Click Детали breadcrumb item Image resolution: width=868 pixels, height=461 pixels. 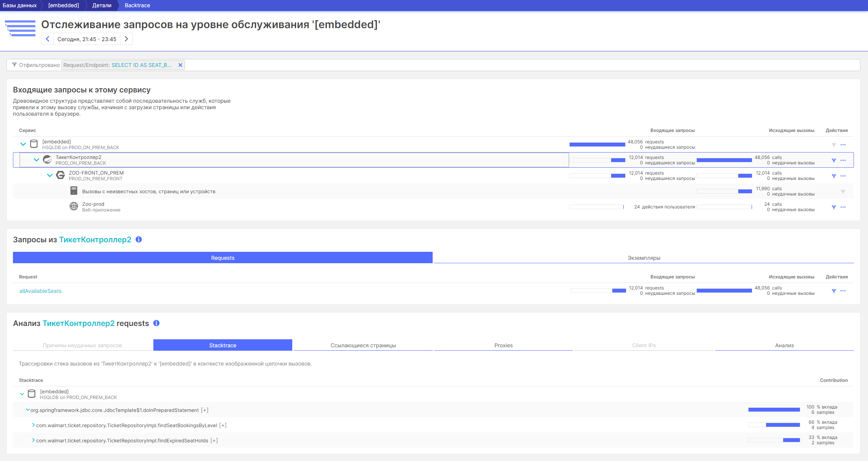pyautogui.click(x=102, y=5)
